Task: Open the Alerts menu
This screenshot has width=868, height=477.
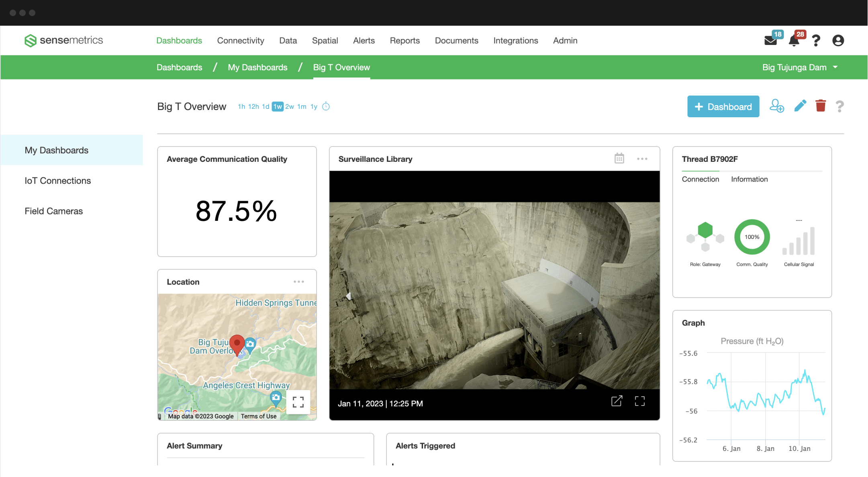Action: pos(364,41)
